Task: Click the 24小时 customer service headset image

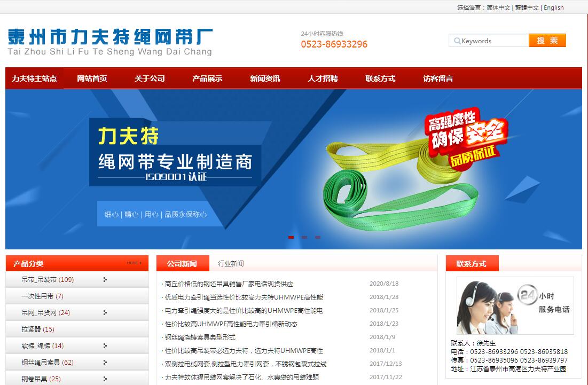Action: tap(514, 305)
